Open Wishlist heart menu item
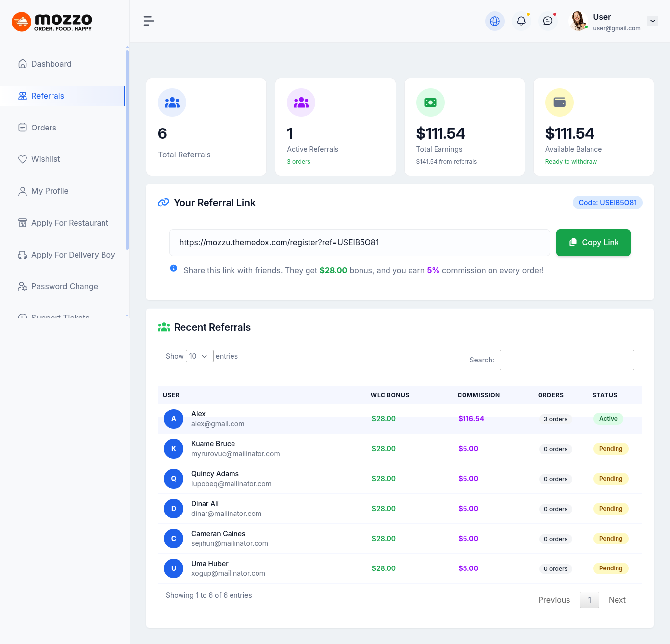This screenshot has width=670, height=644. pos(46,159)
